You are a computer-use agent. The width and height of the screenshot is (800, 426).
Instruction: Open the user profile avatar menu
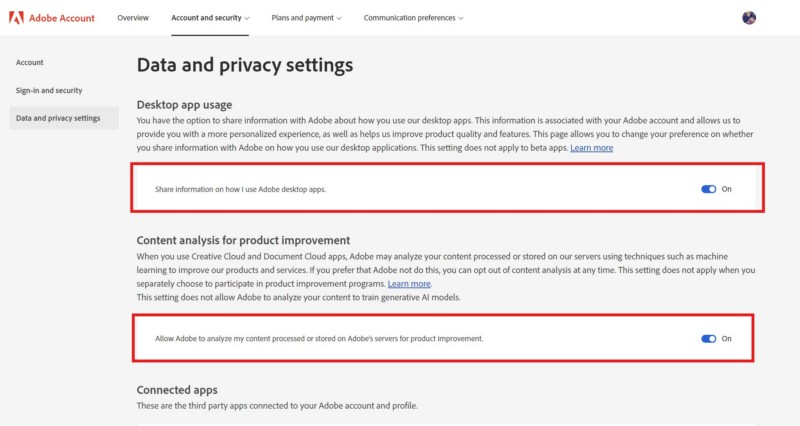[x=750, y=18]
